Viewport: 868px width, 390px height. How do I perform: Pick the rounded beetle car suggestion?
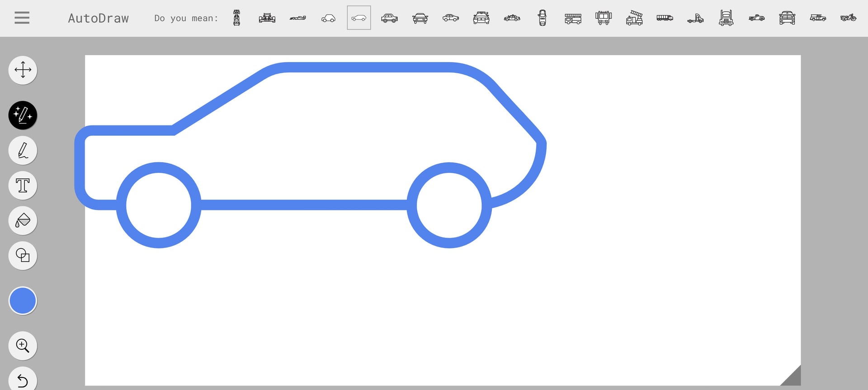pyautogui.click(x=328, y=18)
